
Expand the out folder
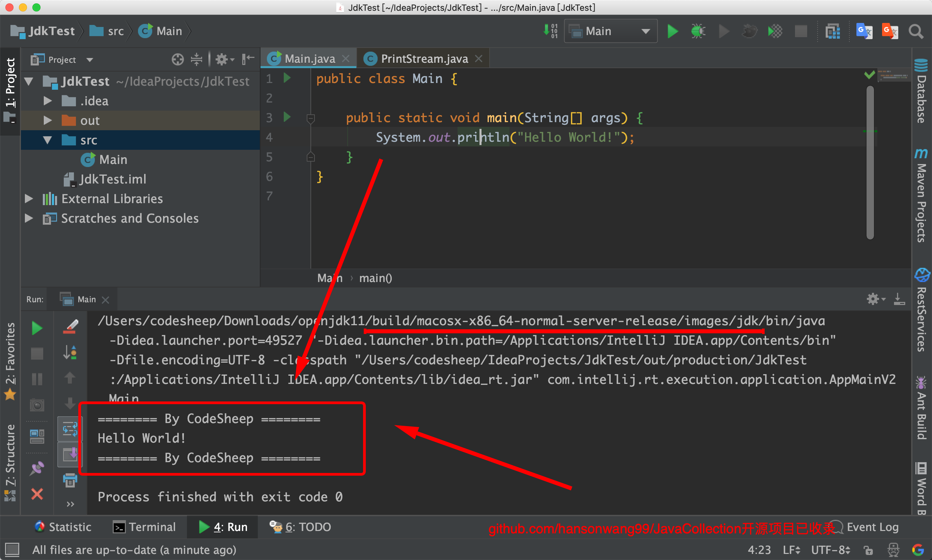(x=48, y=120)
